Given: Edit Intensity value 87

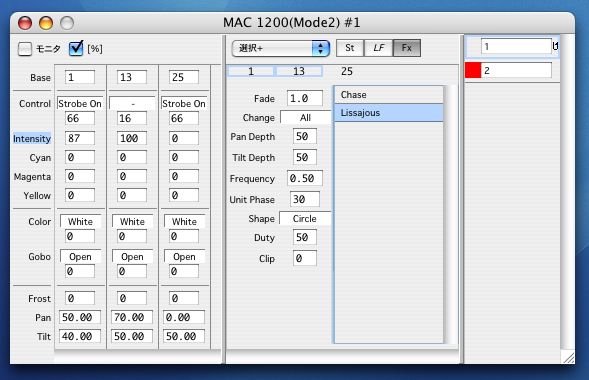Looking at the screenshot, I should (x=80, y=138).
